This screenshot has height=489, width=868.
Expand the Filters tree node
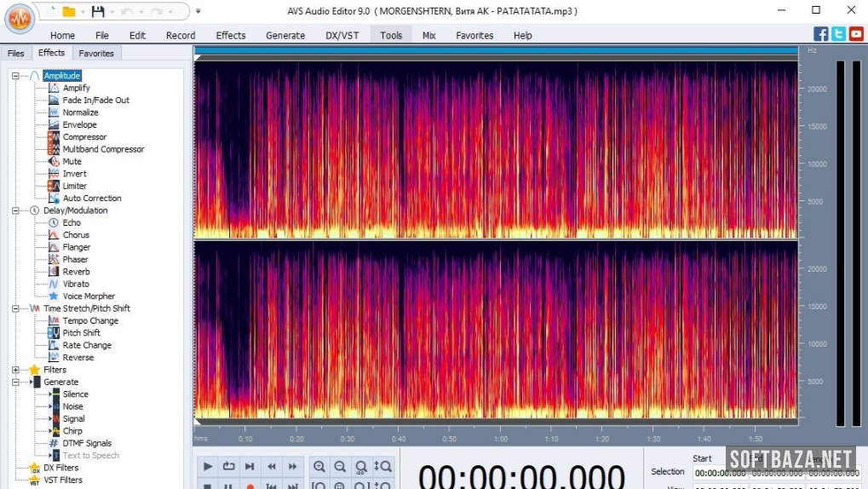click(15, 370)
